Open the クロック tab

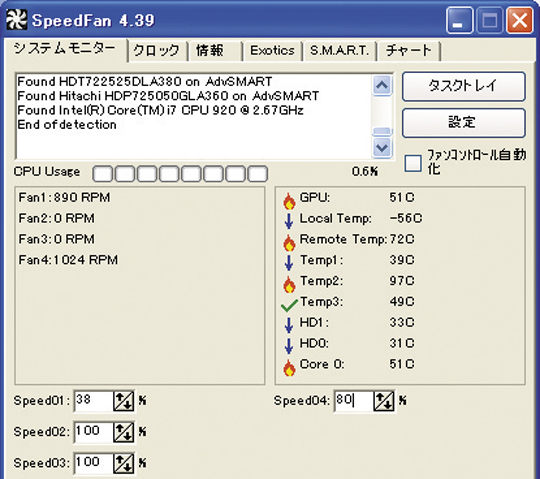point(157,51)
